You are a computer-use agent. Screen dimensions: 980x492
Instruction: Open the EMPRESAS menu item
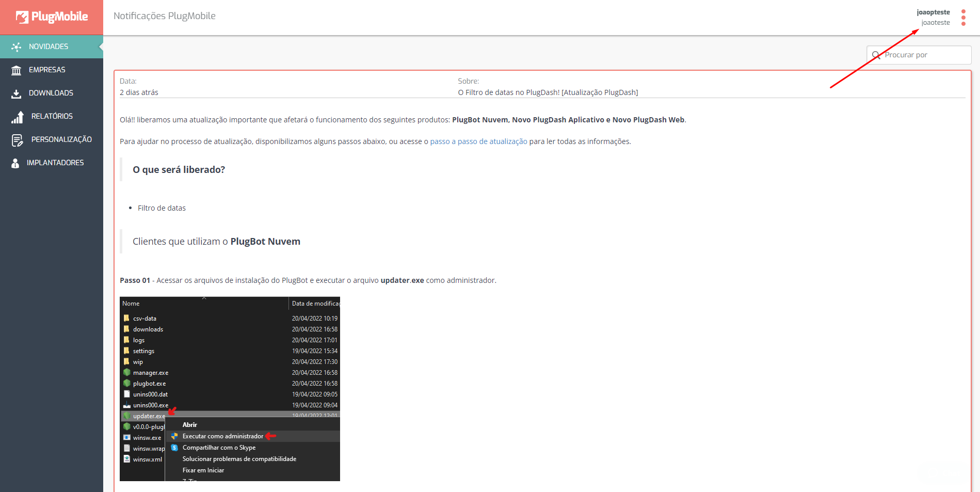52,70
